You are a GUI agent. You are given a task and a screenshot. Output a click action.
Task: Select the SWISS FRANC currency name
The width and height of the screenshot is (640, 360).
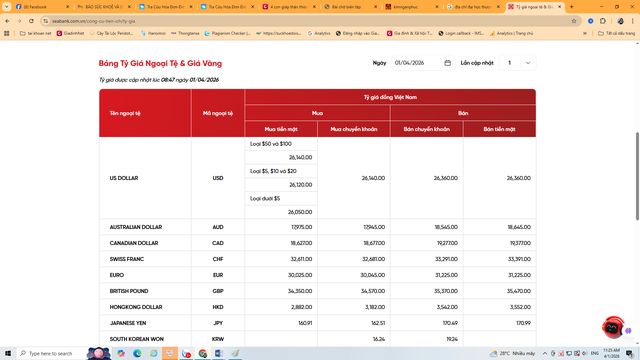coord(127,259)
